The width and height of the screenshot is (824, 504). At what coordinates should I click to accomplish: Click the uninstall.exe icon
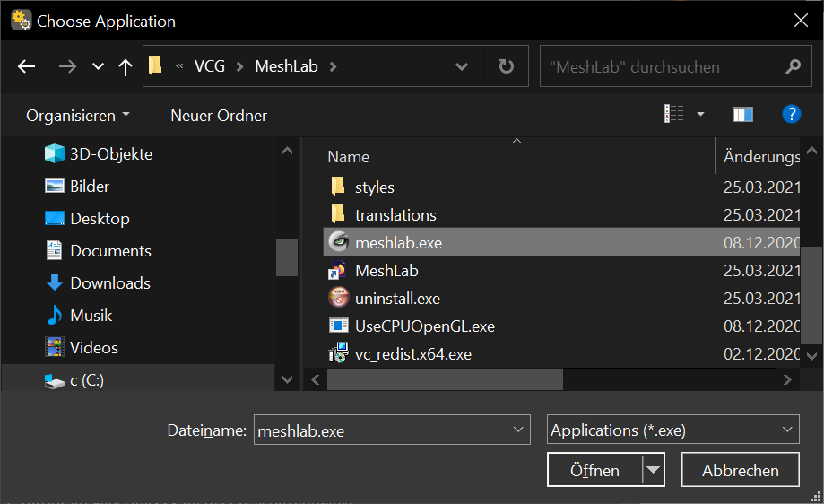click(x=338, y=298)
